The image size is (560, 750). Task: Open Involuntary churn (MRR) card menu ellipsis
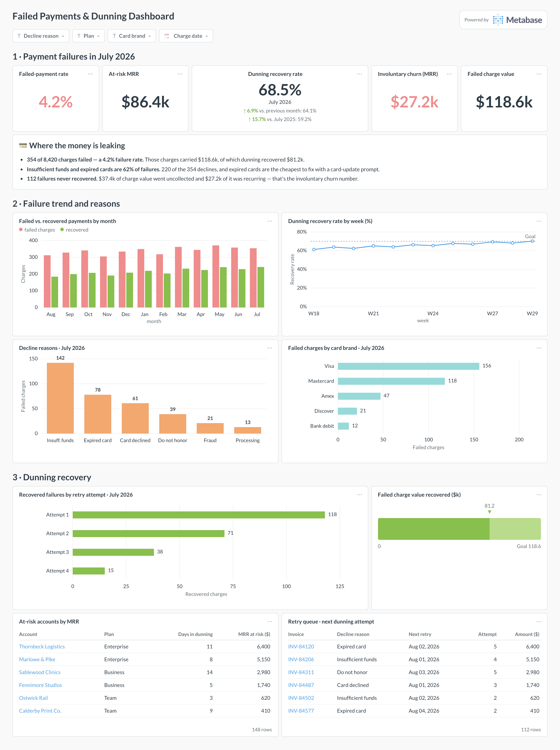(449, 74)
